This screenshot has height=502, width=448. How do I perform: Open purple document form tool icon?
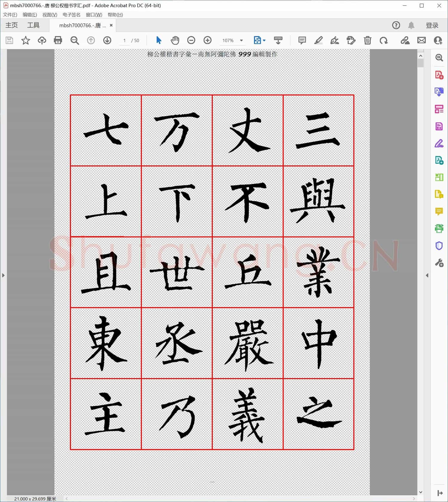439,126
